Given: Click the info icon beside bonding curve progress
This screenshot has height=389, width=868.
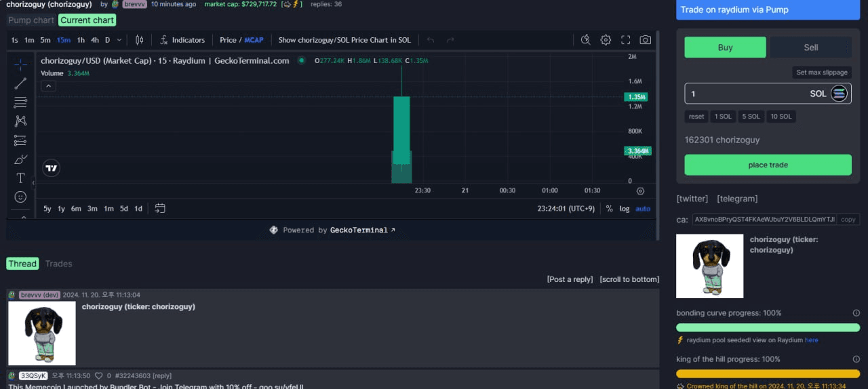Looking at the screenshot, I should [856, 313].
